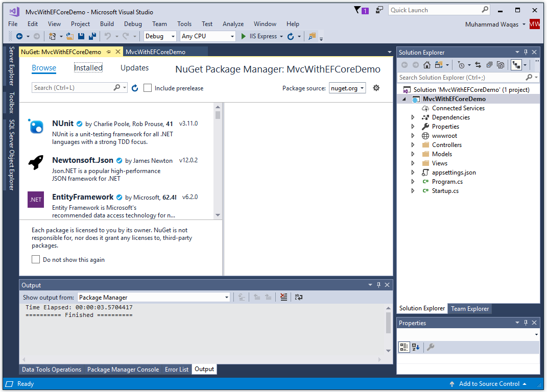Viewport: 547px width, 392px height.
Task: Open the File menu
Action: 13,24
